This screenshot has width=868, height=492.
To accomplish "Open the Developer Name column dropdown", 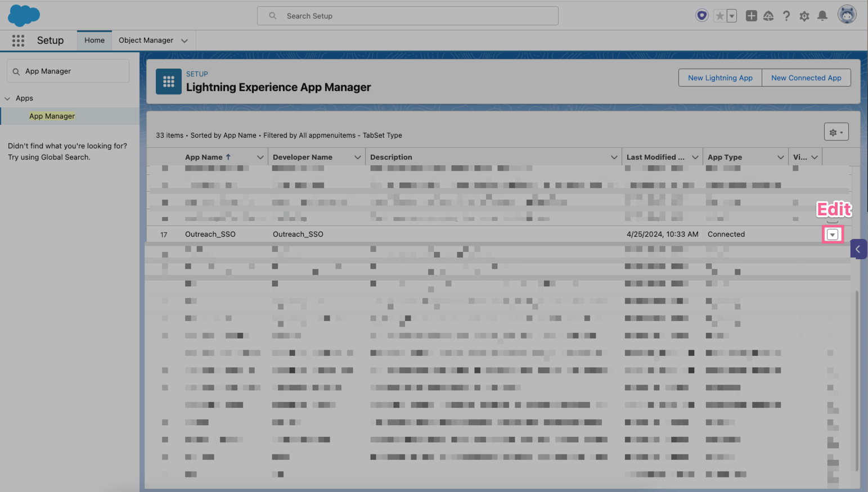I will tap(358, 157).
